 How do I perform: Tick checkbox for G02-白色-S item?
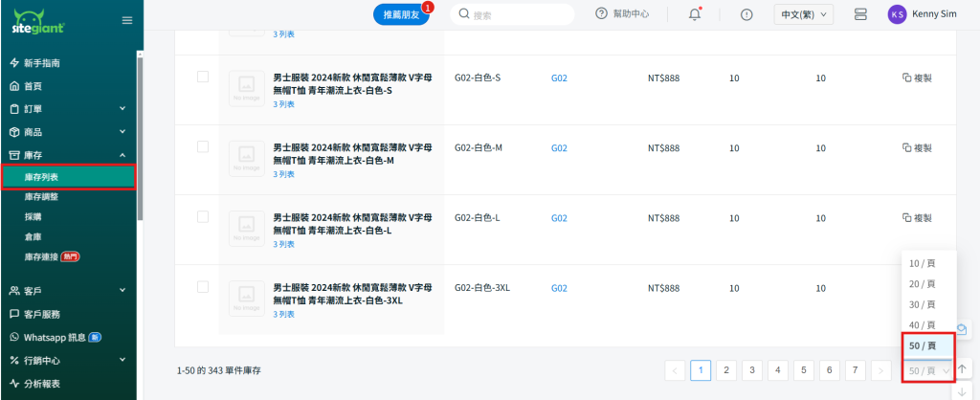(x=203, y=77)
